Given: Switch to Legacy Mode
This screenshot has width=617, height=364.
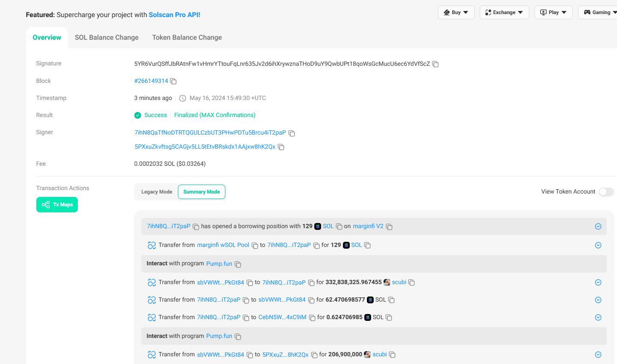Looking at the screenshot, I should 156,192.
